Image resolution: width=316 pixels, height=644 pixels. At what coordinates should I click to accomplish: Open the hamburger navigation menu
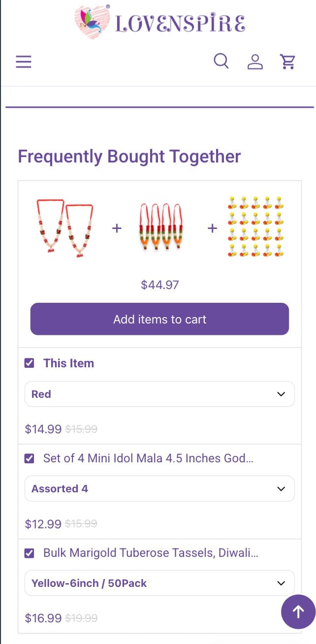(x=24, y=62)
